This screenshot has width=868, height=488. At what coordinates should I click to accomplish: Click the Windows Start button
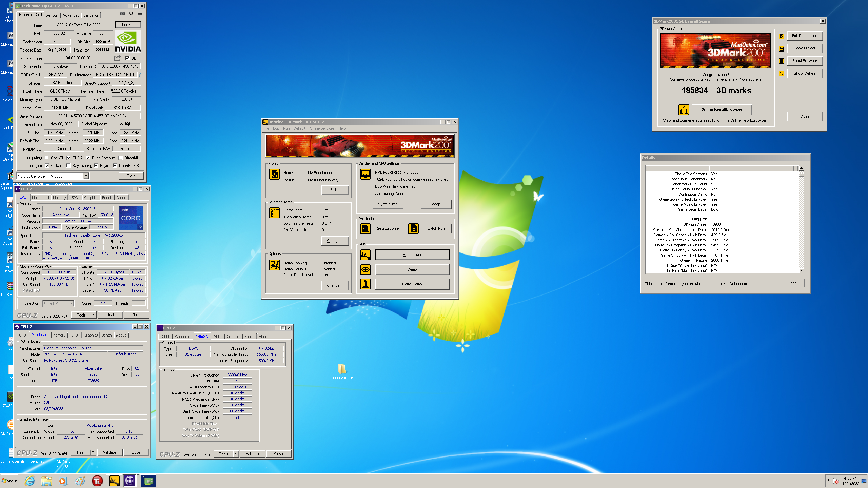(9, 481)
